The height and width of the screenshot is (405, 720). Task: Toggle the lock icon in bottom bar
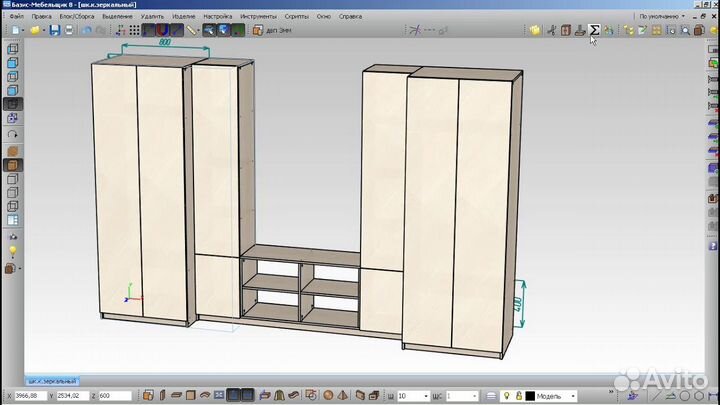click(518, 396)
